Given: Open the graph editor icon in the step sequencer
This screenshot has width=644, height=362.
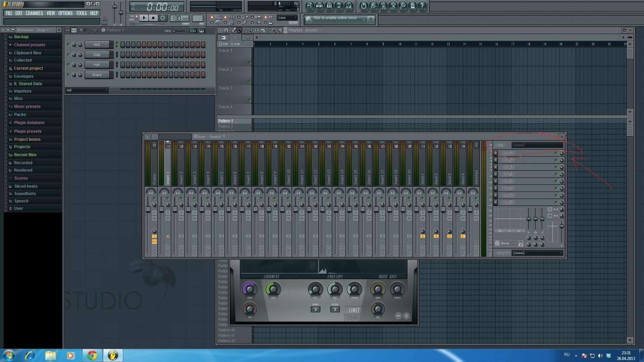Looking at the screenshot, I should 193,30.
